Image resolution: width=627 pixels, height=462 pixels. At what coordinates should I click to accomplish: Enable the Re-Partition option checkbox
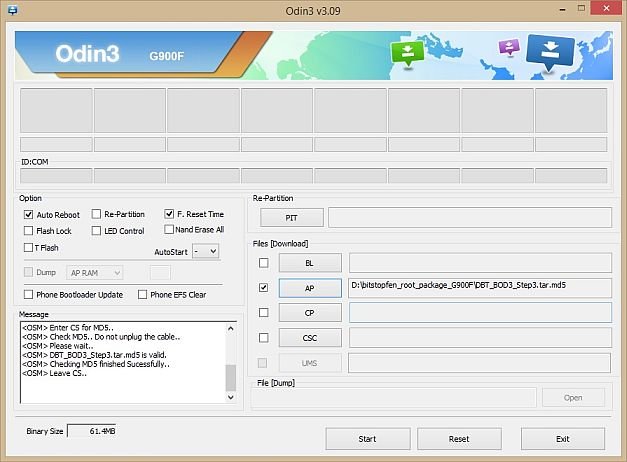[x=96, y=214]
